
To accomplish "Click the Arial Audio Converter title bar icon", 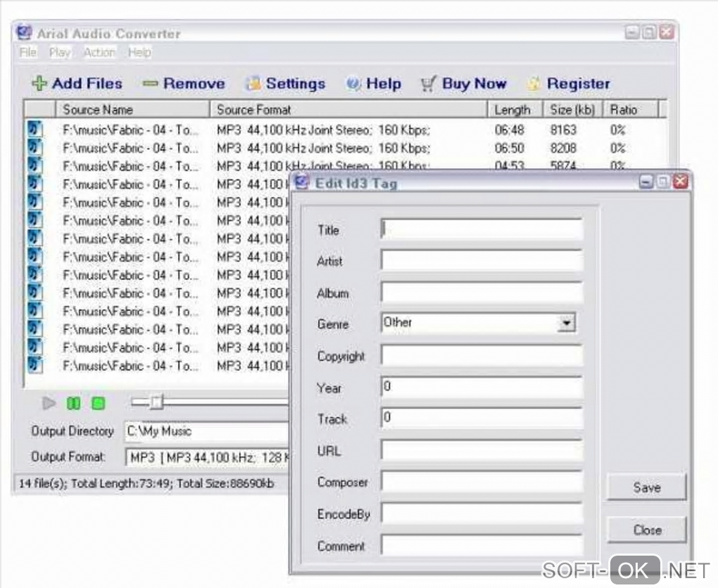I will coord(24,32).
